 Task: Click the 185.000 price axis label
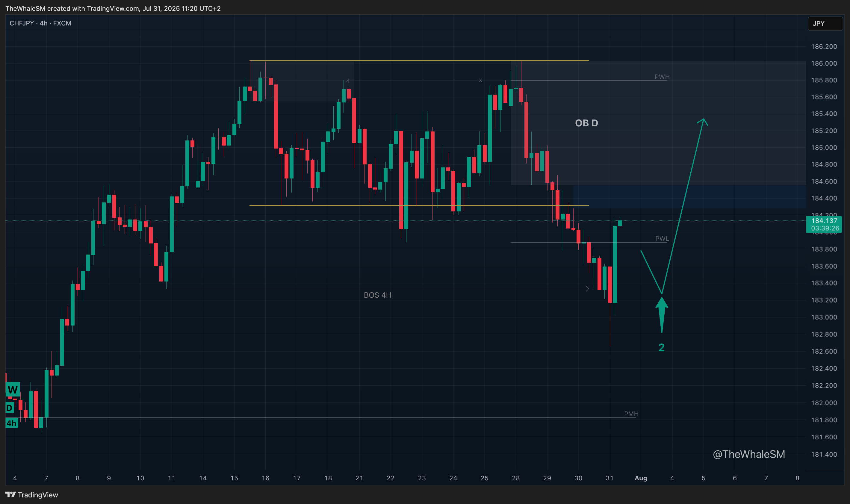tap(824, 147)
